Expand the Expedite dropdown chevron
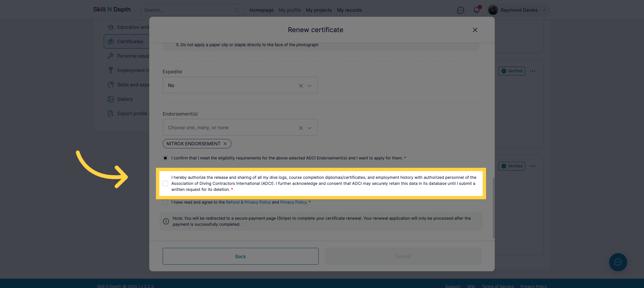 pyautogui.click(x=310, y=86)
